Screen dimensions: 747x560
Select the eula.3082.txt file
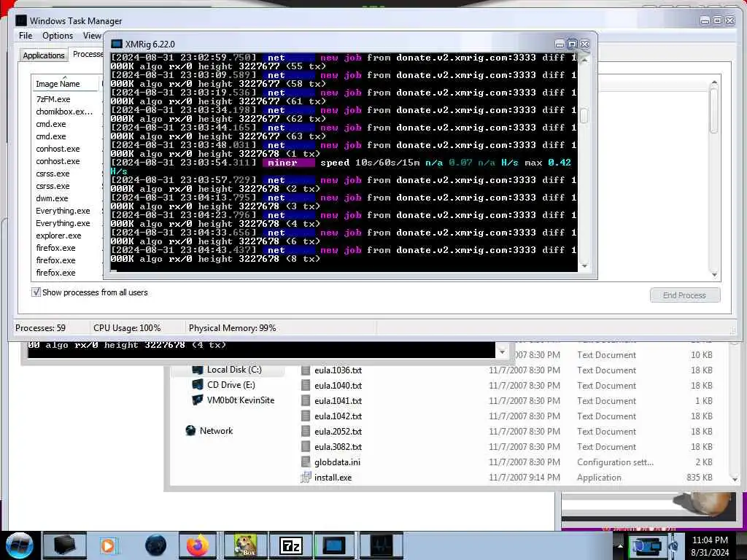click(338, 446)
